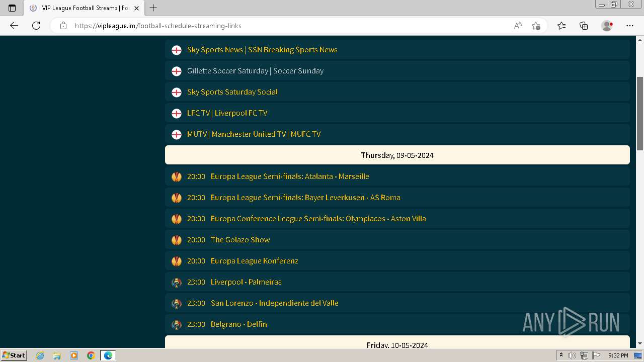This screenshot has width=644, height=362.
Task: Open the Windows Start menu
Action: (14, 355)
